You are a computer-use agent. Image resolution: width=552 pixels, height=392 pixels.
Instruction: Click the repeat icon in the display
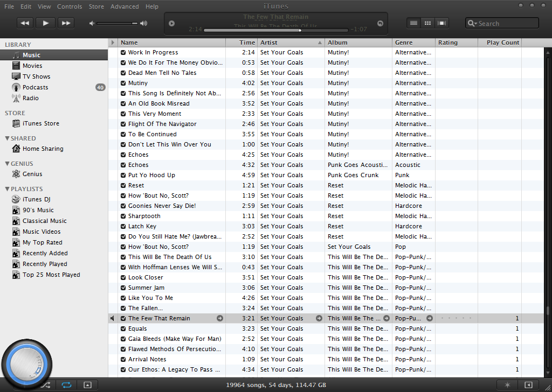(x=380, y=24)
